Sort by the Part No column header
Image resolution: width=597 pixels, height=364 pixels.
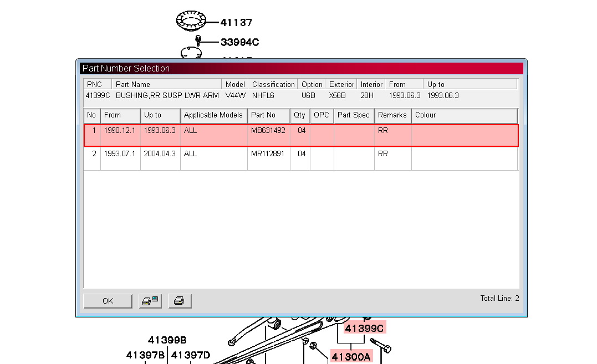coord(268,115)
